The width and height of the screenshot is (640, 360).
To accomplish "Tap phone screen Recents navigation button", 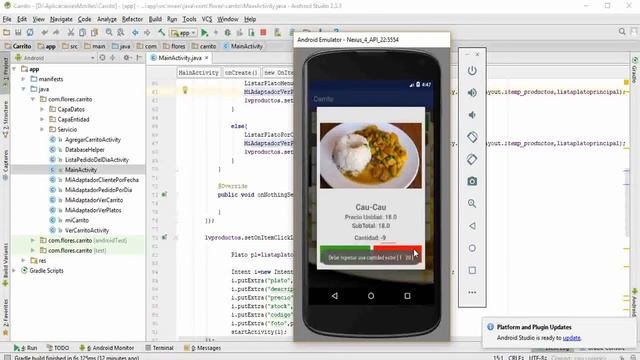I will (407, 296).
